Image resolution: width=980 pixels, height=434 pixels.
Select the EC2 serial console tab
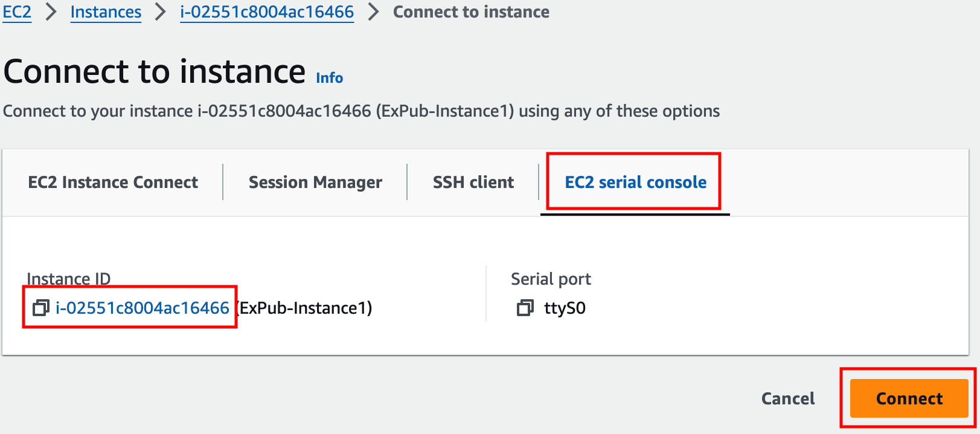tap(635, 182)
